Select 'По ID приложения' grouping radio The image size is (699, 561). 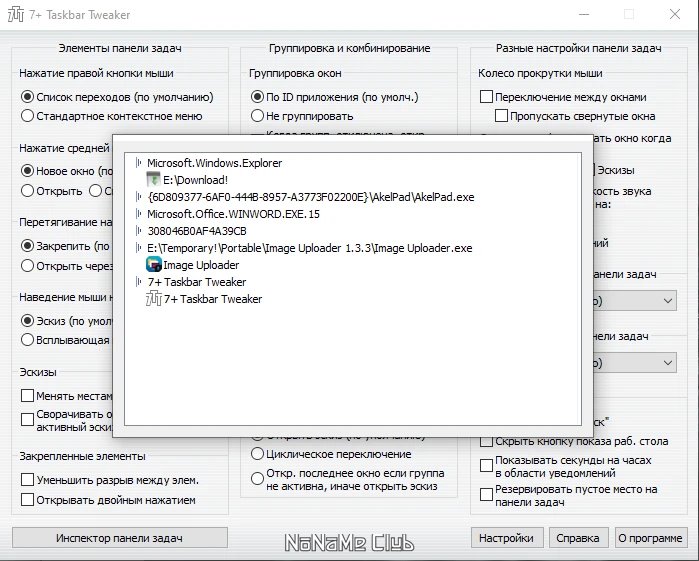pyautogui.click(x=257, y=97)
